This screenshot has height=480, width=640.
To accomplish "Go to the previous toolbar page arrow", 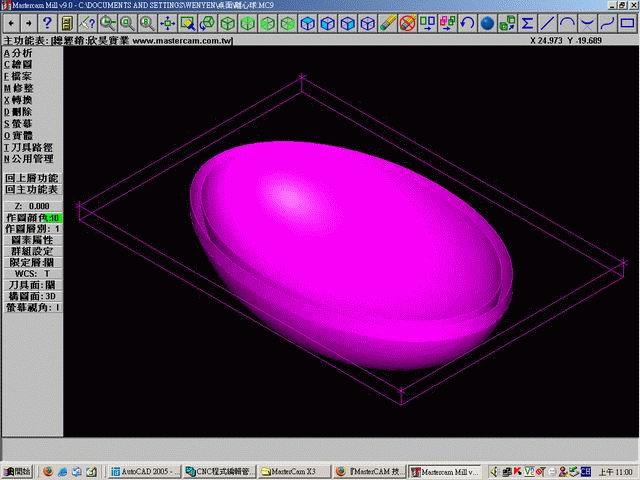I will pos(11,23).
